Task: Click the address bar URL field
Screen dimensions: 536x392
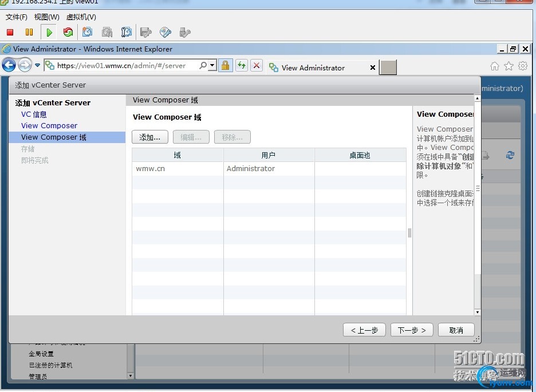Action: click(x=121, y=66)
